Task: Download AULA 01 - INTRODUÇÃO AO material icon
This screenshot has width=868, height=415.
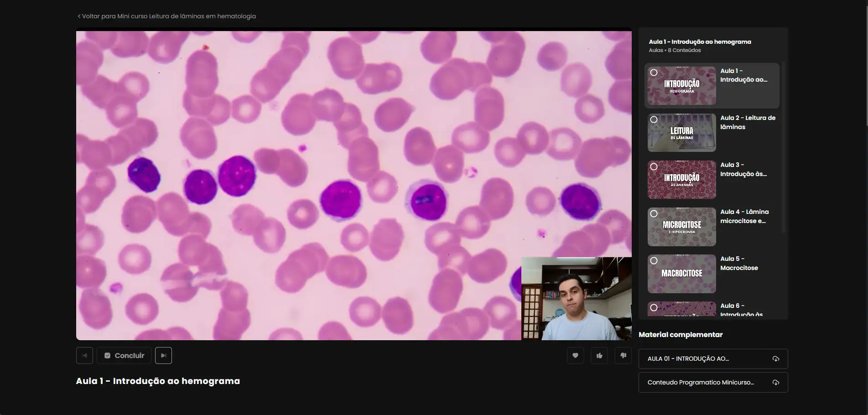Action: click(775, 359)
